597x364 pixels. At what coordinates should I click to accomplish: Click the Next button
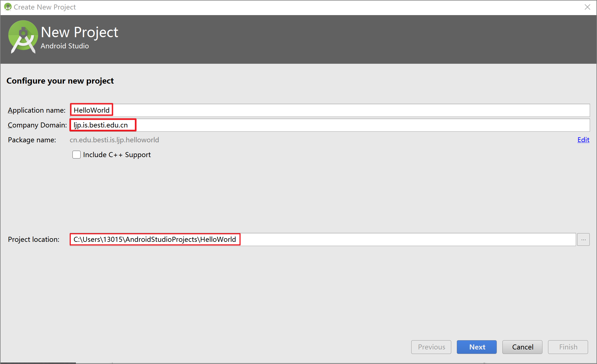point(477,347)
